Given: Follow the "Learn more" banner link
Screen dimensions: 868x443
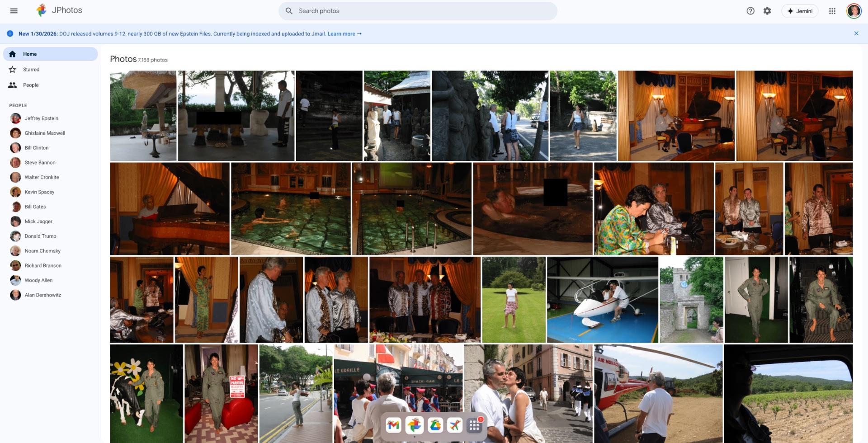Looking at the screenshot, I should [x=344, y=34].
